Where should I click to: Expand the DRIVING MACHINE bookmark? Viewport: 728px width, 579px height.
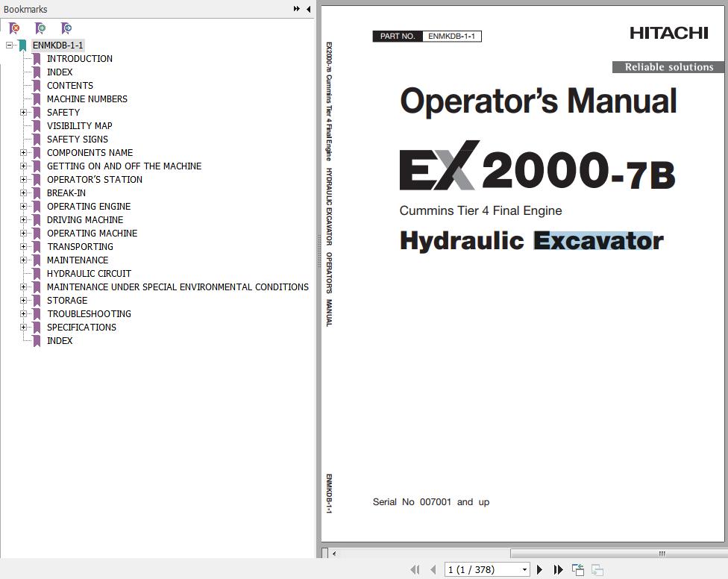23,219
